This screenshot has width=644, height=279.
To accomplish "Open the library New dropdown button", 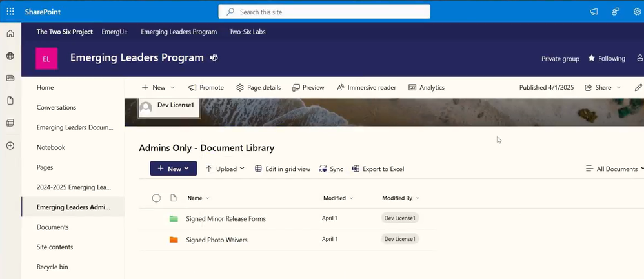I will pyautogui.click(x=174, y=169).
